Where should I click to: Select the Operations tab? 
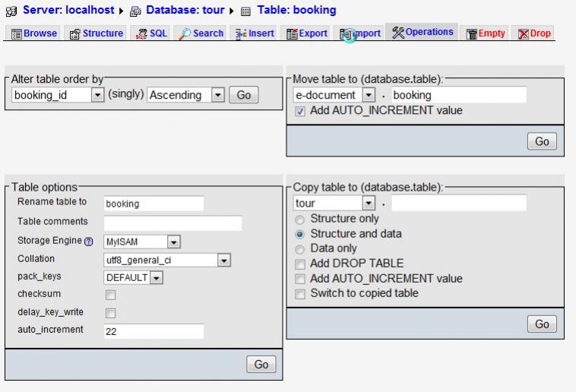(x=422, y=32)
